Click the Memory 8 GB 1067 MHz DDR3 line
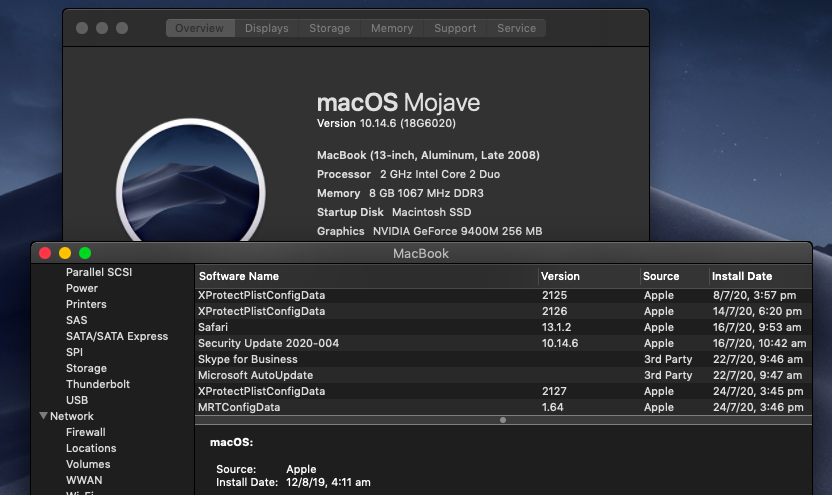Viewport: 832px width, 495px height. (x=400, y=193)
